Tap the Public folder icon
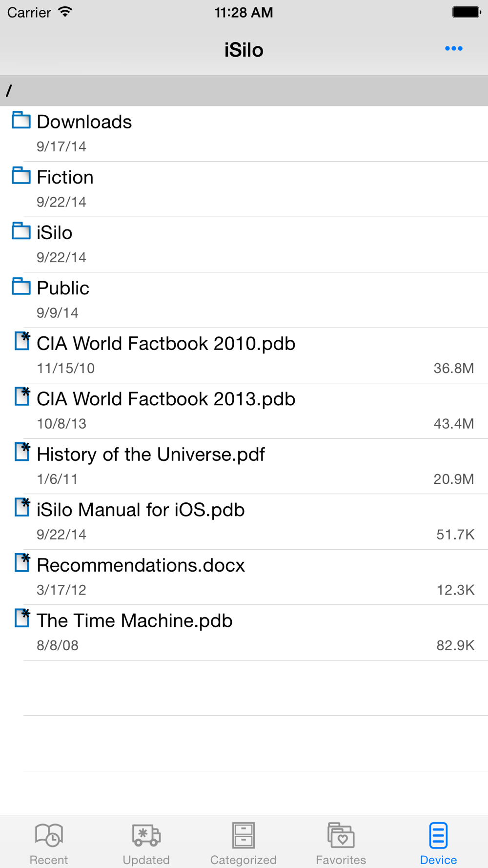Viewport: 488px width, 868px height. [21, 287]
